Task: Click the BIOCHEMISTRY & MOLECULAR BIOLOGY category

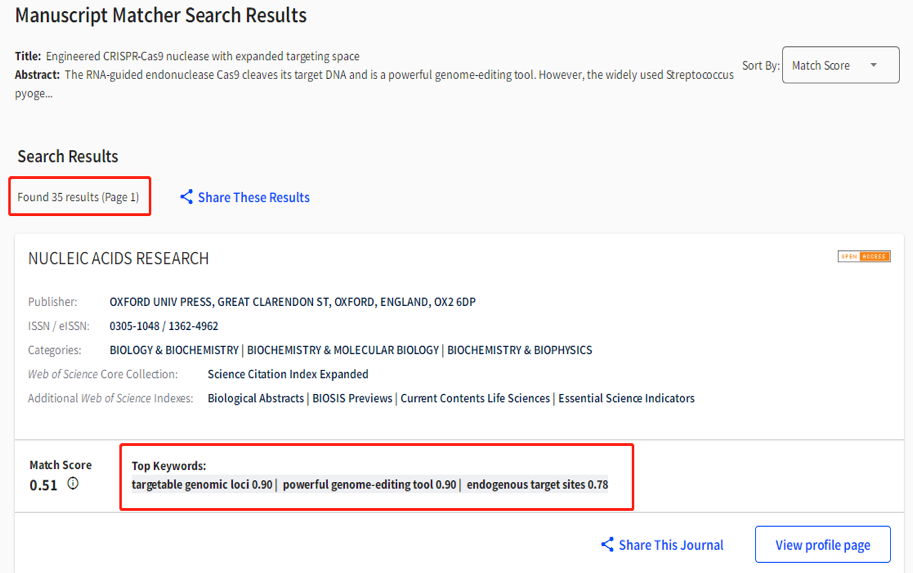Action: (343, 350)
